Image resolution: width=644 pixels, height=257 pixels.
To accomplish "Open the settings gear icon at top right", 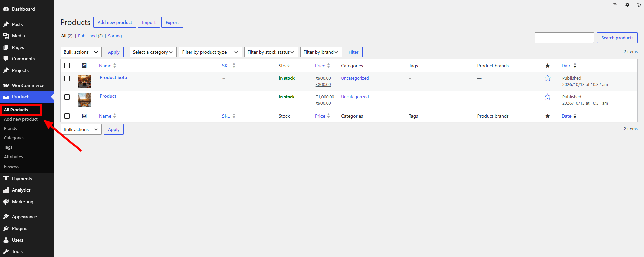I will [x=627, y=5].
